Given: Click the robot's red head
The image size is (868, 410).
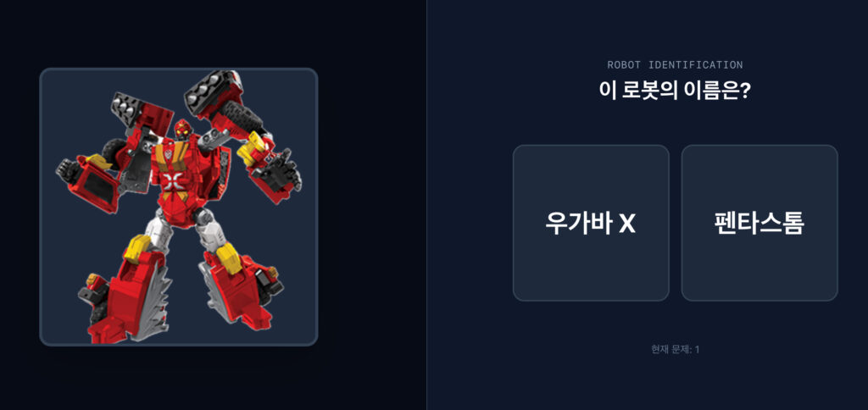Looking at the screenshot, I should 183,131.
